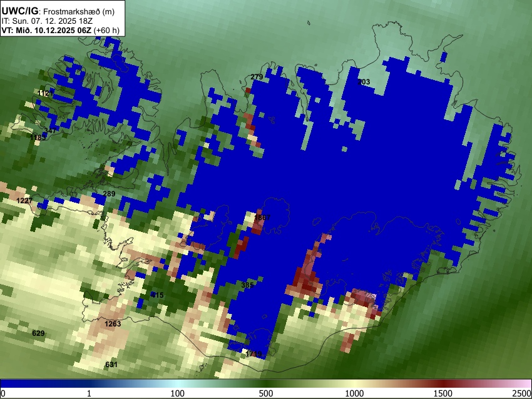Click the map value 385
Viewport: 532px width, 399px height.
tap(247, 285)
